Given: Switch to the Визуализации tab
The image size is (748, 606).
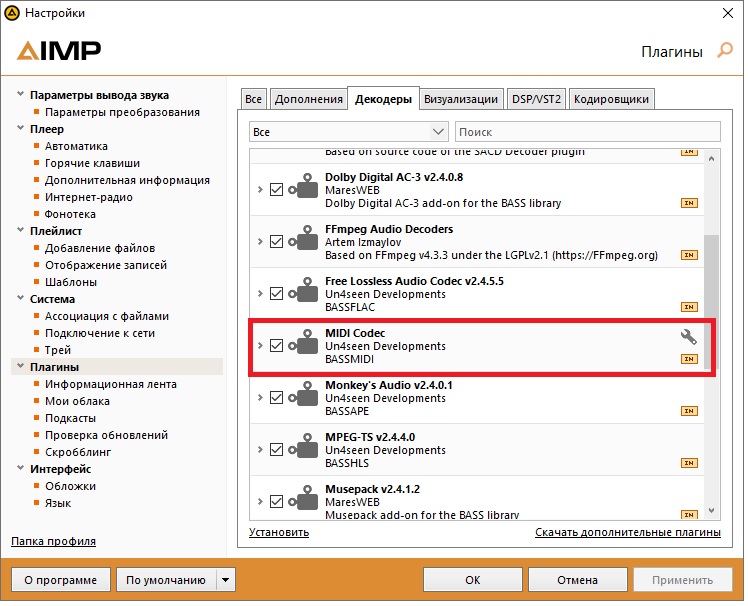Looking at the screenshot, I should [x=460, y=98].
